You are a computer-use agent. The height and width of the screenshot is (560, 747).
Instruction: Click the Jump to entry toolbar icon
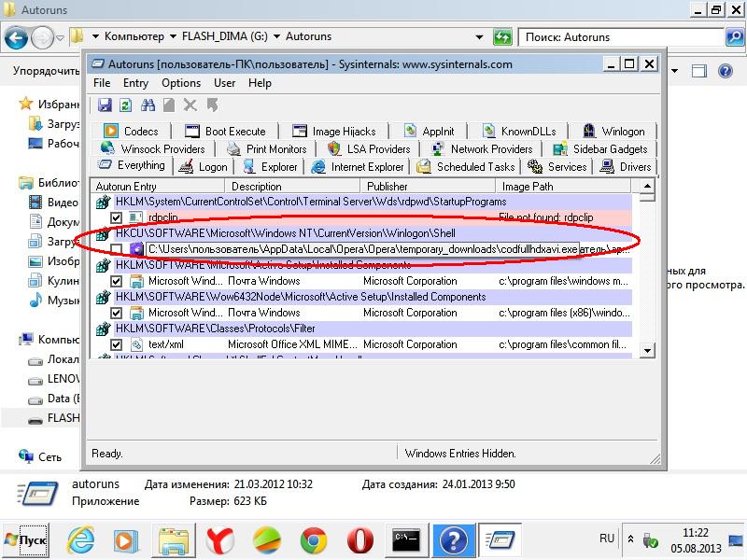pyautogui.click(x=213, y=105)
